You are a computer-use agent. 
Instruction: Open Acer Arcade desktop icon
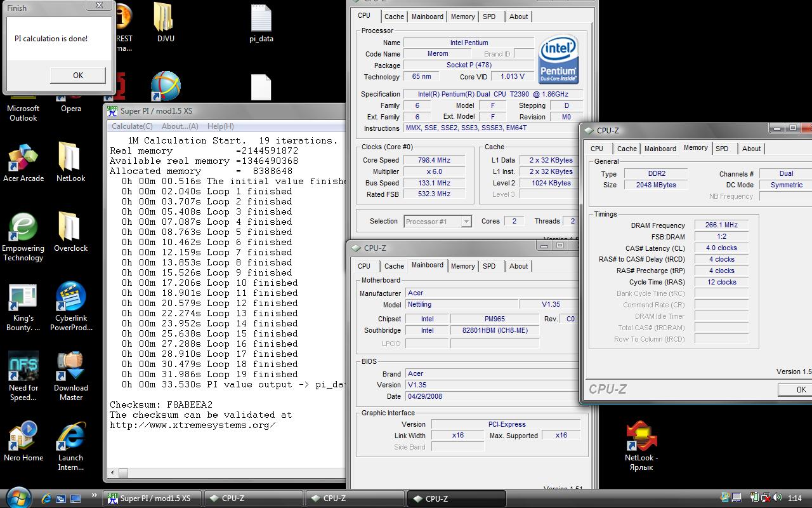[x=23, y=164]
